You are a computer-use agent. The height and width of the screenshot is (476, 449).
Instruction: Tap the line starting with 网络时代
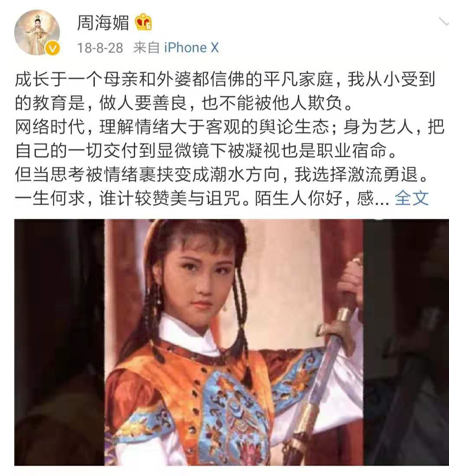point(229,127)
